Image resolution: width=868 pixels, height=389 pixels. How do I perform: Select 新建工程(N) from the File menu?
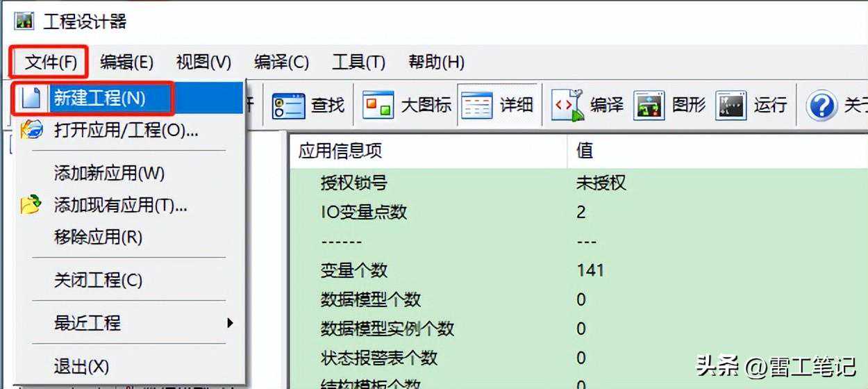click(99, 98)
